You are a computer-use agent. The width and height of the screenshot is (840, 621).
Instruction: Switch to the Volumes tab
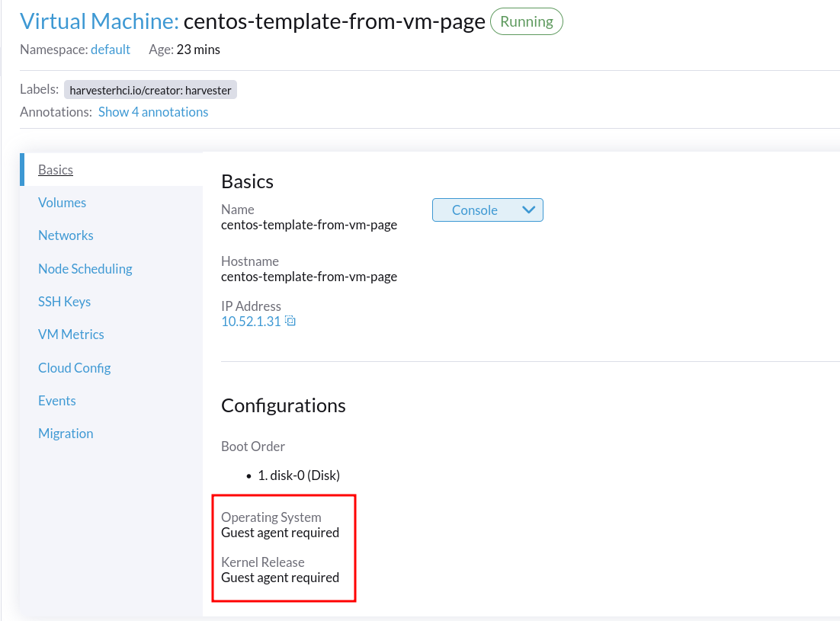click(62, 202)
